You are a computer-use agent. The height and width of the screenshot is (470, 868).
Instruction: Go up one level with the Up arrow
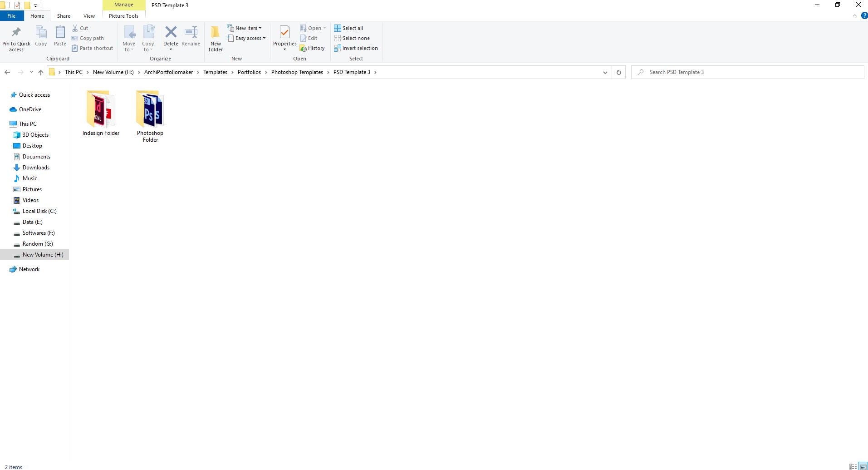click(41, 72)
